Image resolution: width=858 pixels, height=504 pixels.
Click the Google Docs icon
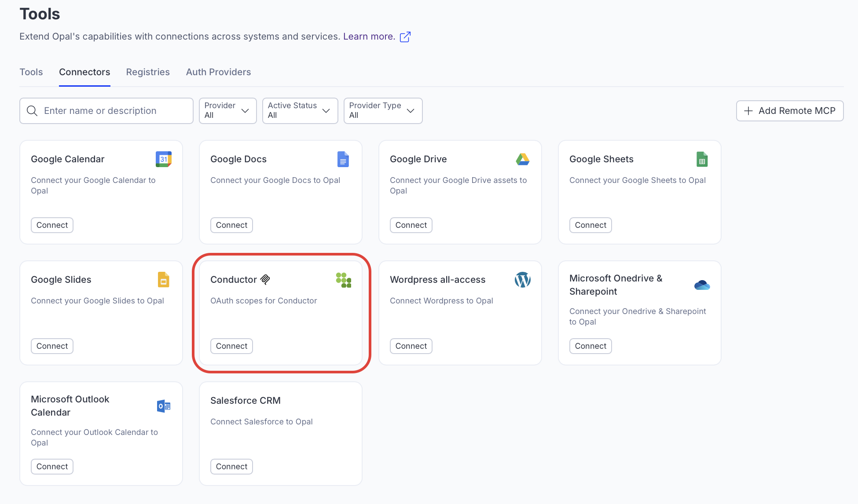tap(343, 159)
